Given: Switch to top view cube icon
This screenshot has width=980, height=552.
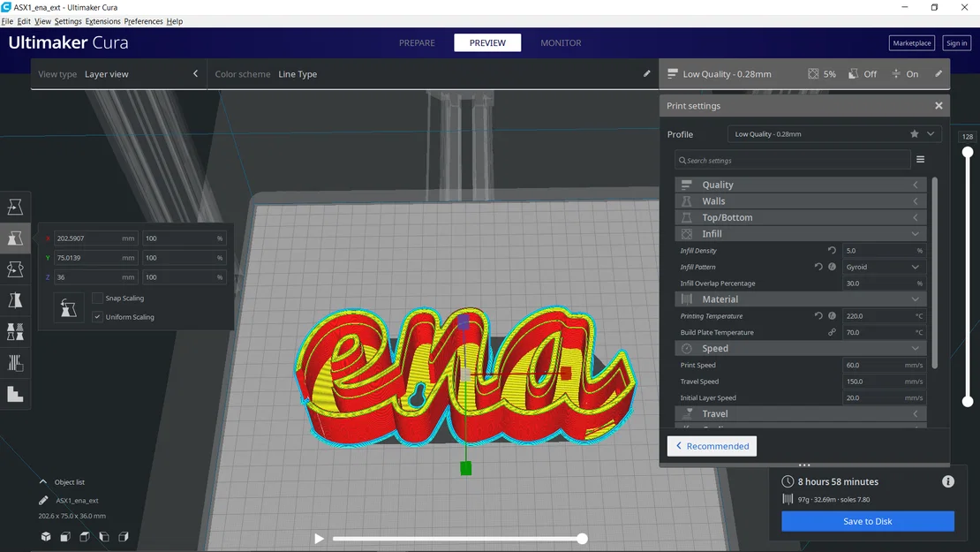Looking at the screenshot, I should coord(85,536).
